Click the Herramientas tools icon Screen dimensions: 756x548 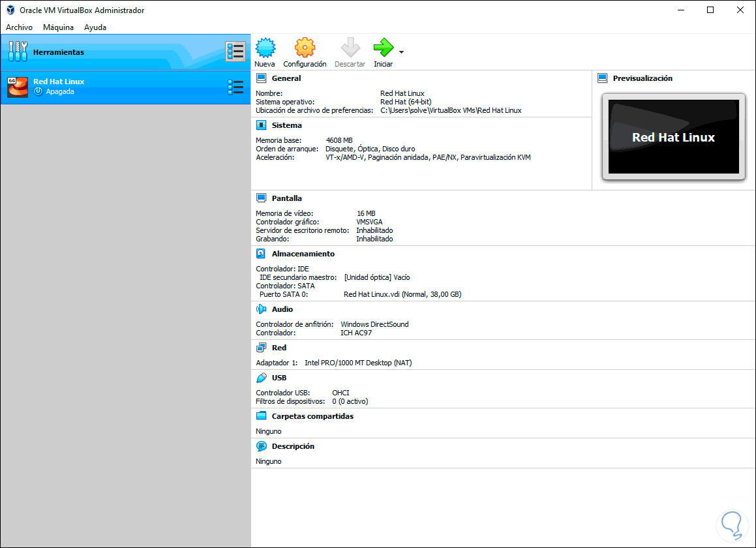[x=18, y=52]
